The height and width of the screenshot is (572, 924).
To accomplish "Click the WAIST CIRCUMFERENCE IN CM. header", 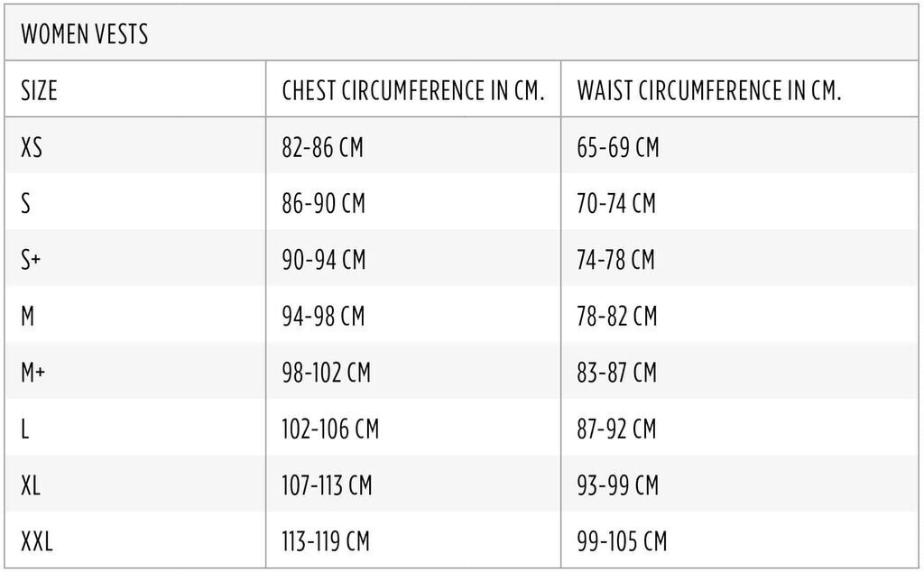I will point(709,91).
